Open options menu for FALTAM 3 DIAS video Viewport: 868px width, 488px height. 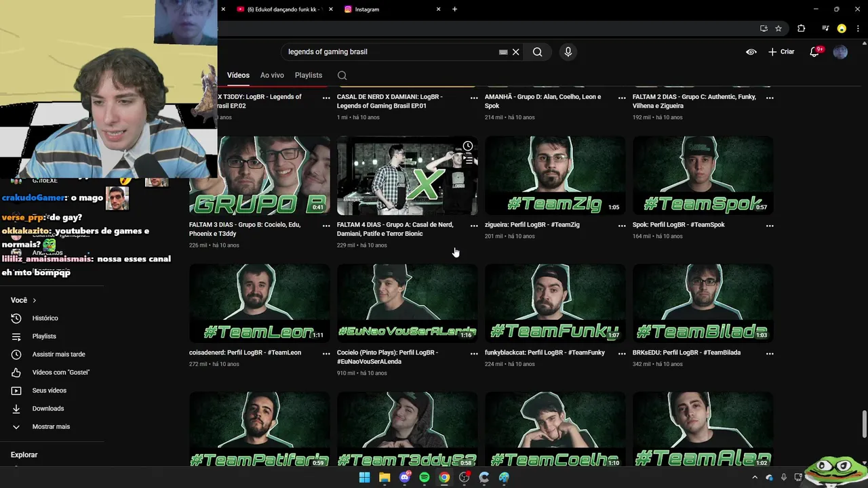click(326, 226)
